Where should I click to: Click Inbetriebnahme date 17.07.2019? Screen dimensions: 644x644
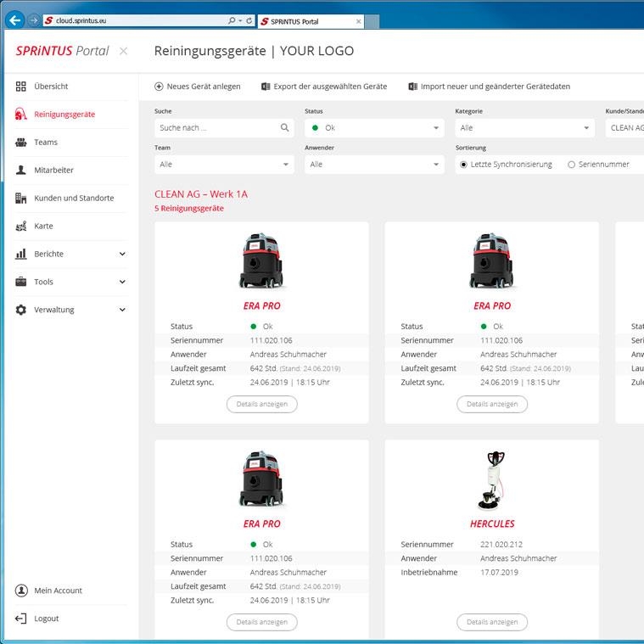pos(499,572)
